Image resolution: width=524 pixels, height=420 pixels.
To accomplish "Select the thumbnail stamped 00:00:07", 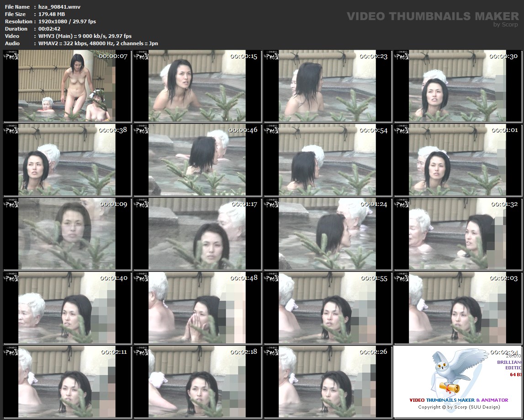I will [x=67, y=86].
